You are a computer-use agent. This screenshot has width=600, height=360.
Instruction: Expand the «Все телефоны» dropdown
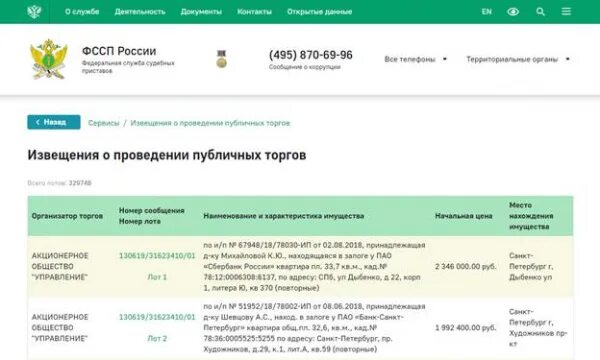pyautogui.click(x=416, y=59)
